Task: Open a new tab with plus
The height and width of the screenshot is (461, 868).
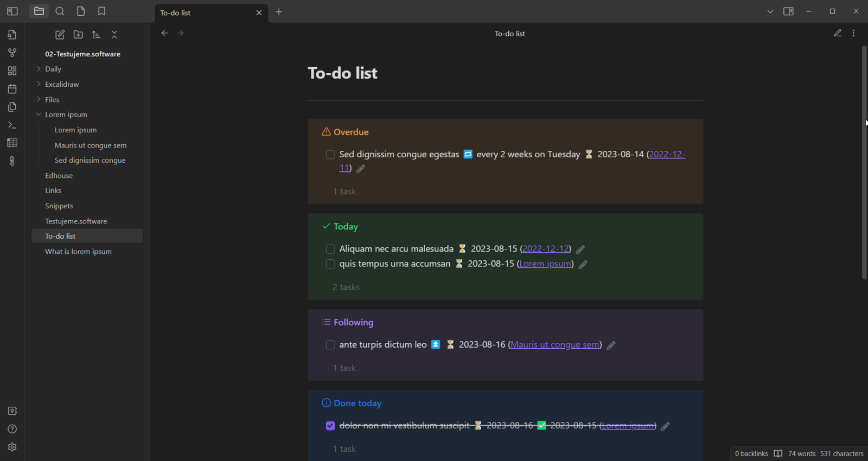Action: tap(279, 12)
